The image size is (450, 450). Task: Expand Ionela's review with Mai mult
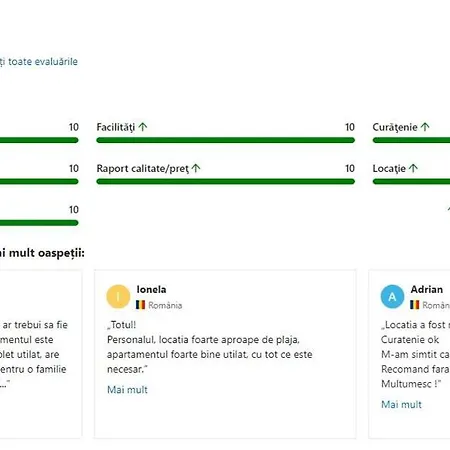click(127, 390)
